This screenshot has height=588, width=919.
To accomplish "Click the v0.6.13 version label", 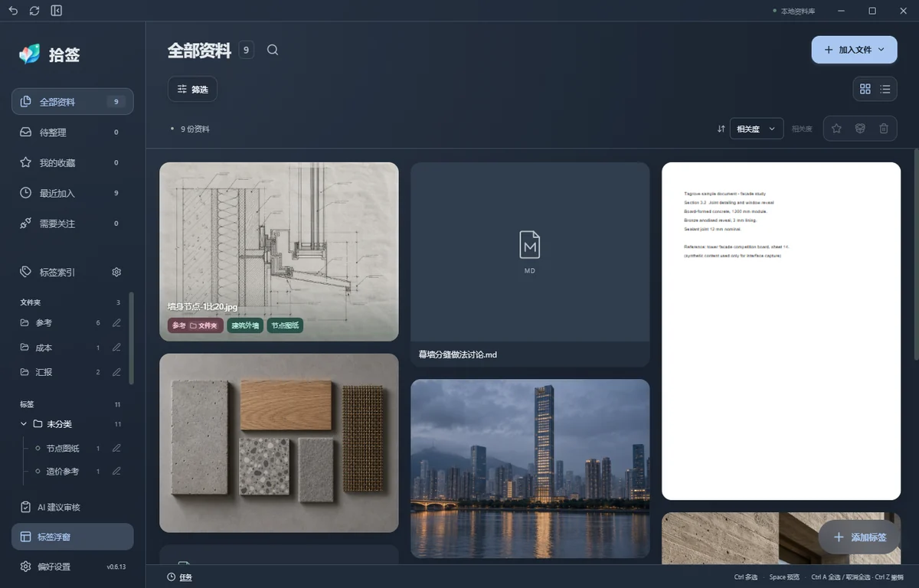I will [116, 567].
